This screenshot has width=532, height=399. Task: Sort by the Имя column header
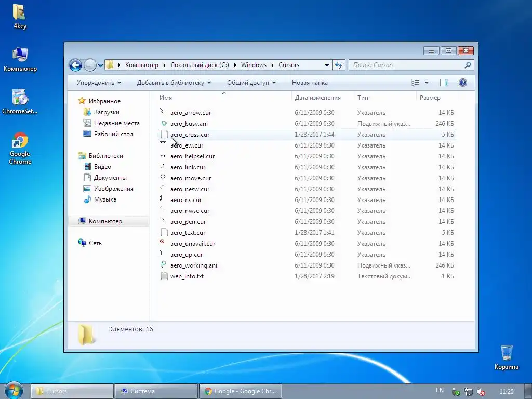[x=166, y=97]
